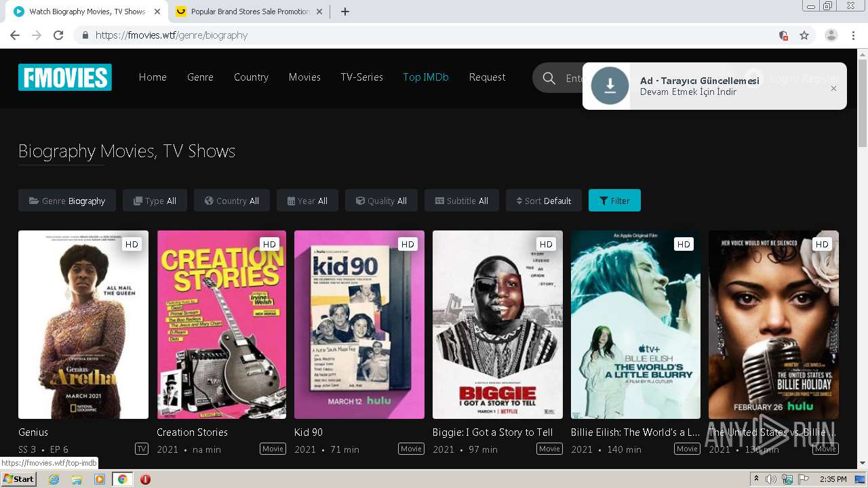Open the Windows Start menu
The image size is (868, 488).
(x=18, y=479)
